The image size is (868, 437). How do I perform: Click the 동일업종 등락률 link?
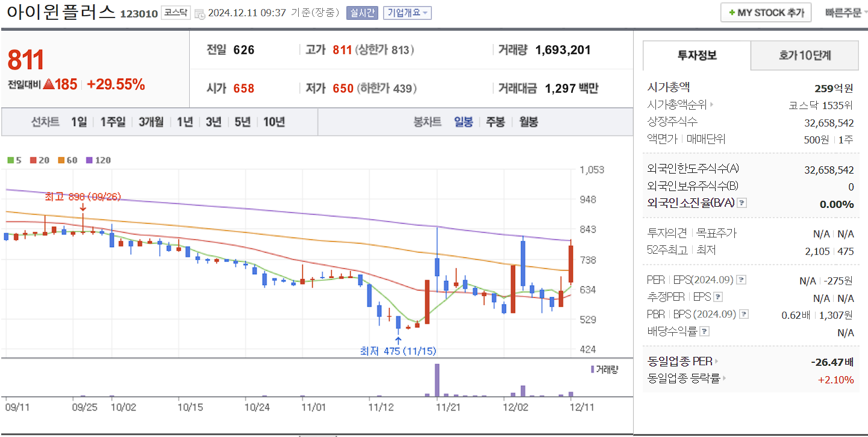coord(684,379)
